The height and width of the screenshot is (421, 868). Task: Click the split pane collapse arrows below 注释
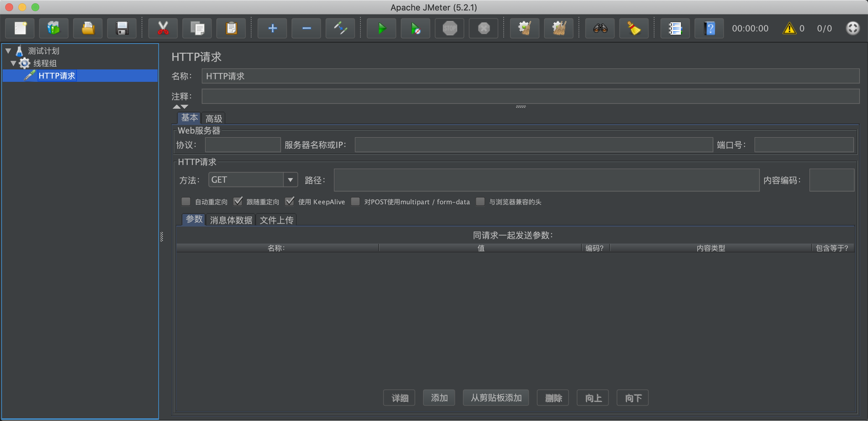point(181,107)
